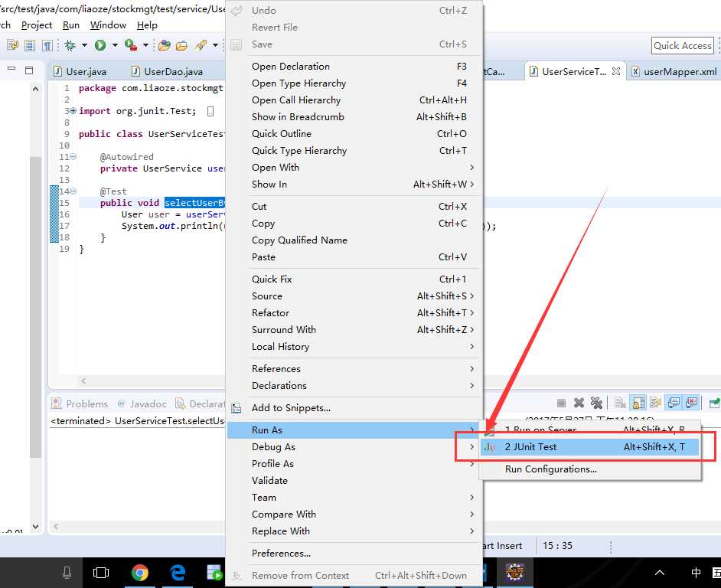This screenshot has width=721, height=588.
Task: Toggle Show Console When Standard Out Changes
Action: (x=674, y=403)
